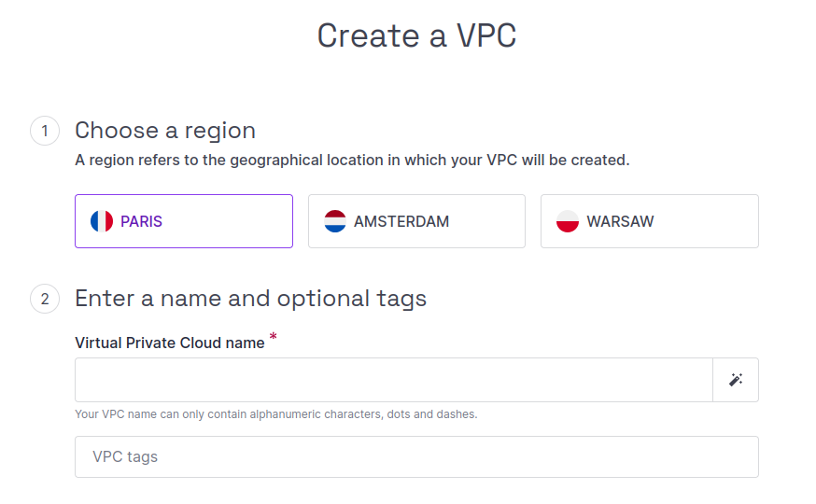Click the "Choose a region" heading
Screen dimensions: 816x504
tap(165, 130)
